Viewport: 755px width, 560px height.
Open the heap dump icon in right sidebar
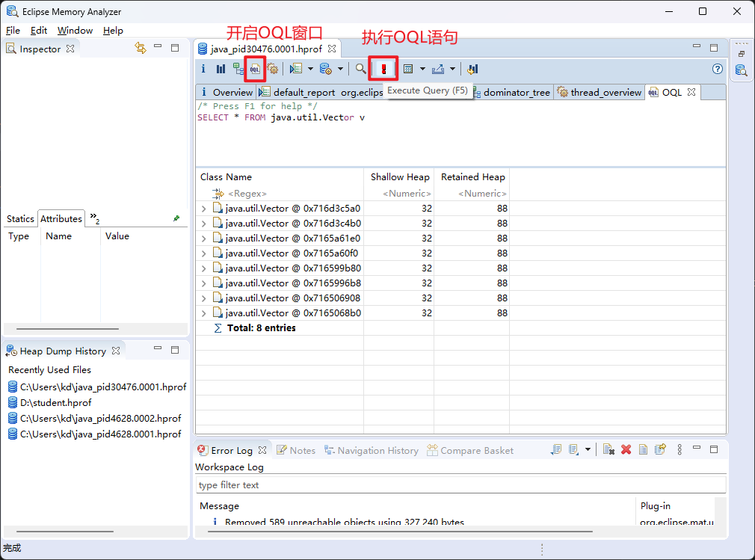741,70
